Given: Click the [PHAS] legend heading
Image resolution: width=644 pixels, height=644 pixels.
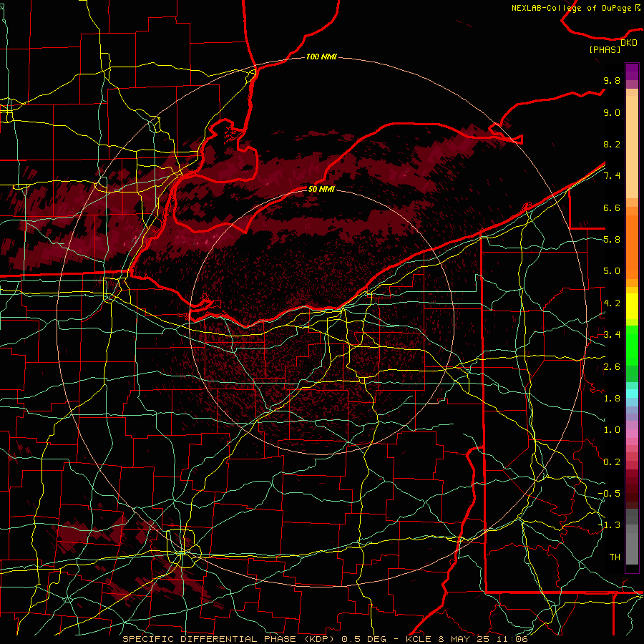Looking at the screenshot, I should [605, 49].
